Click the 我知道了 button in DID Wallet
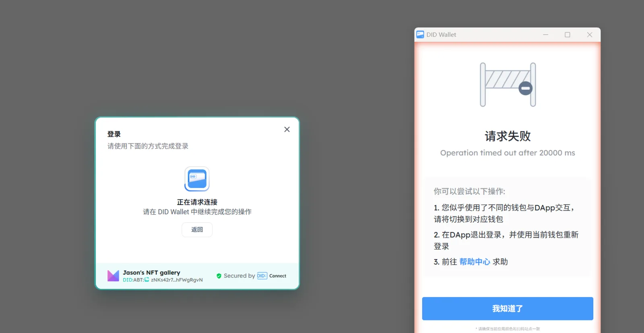 tap(508, 308)
